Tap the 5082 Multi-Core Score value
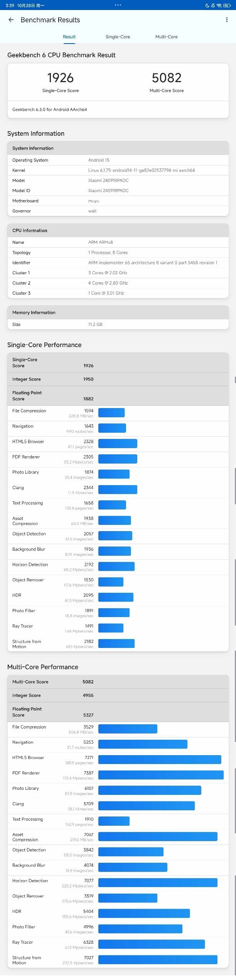 coord(167,78)
